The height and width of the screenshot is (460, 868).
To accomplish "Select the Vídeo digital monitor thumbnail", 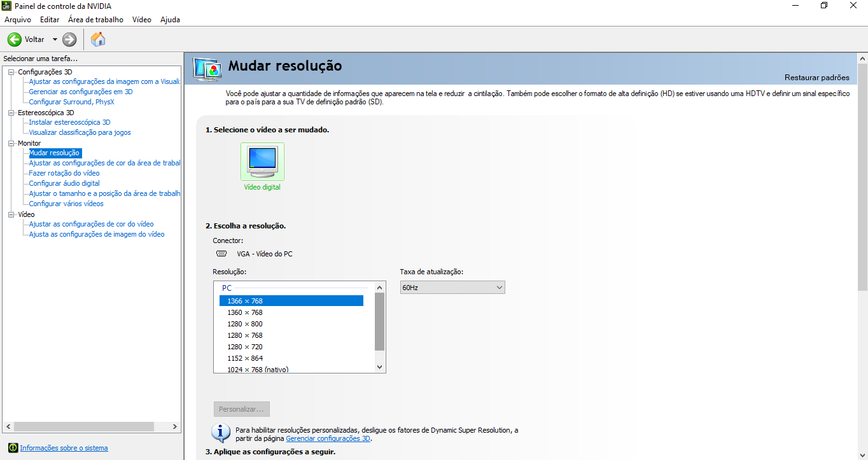I will pos(262,162).
